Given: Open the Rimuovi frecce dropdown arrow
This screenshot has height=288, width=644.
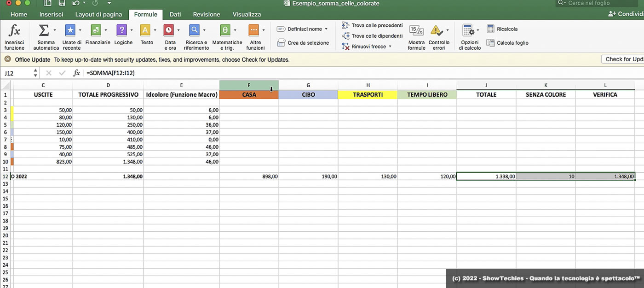Looking at the screenshot, I should (390, 46).
